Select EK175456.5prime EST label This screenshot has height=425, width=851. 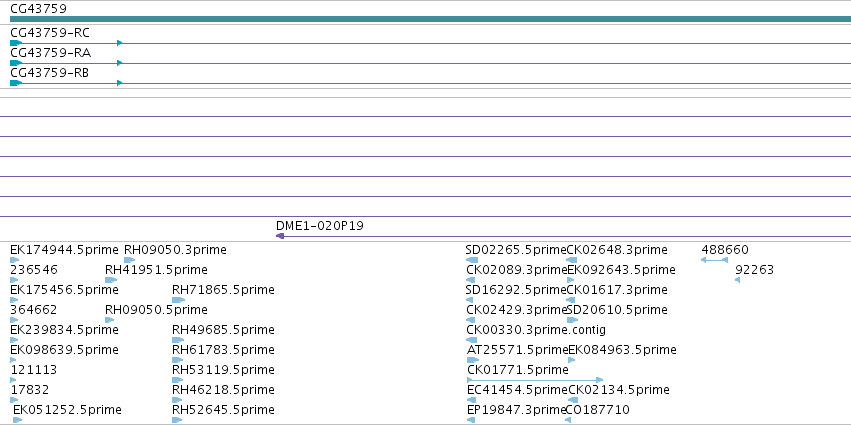click(64, 290)
